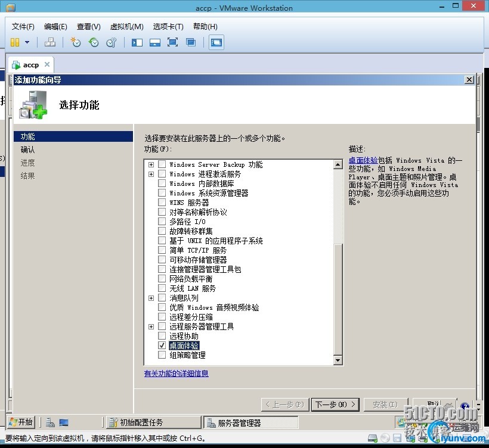Click the show desktop quick launch icon
Screen dimensions: 489x448
[x=64, y=422]
